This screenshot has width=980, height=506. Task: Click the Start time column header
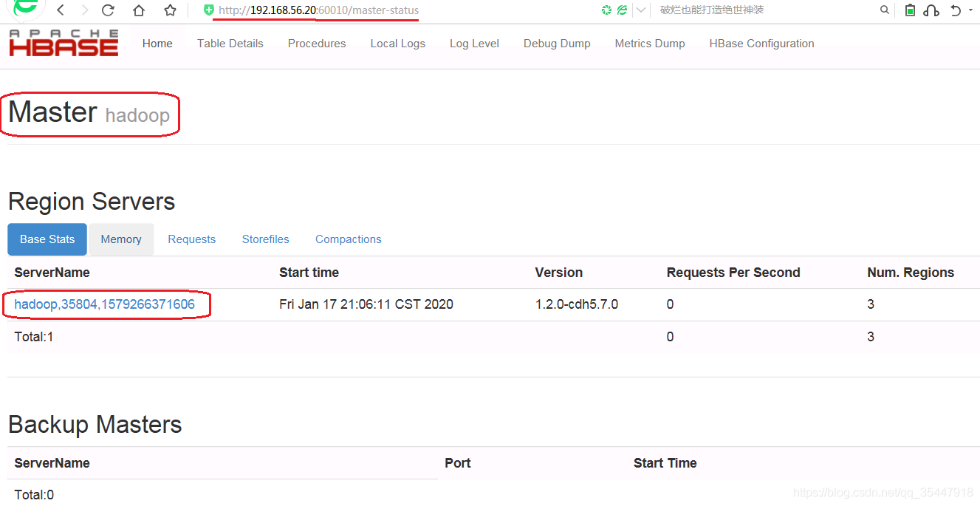309,273
